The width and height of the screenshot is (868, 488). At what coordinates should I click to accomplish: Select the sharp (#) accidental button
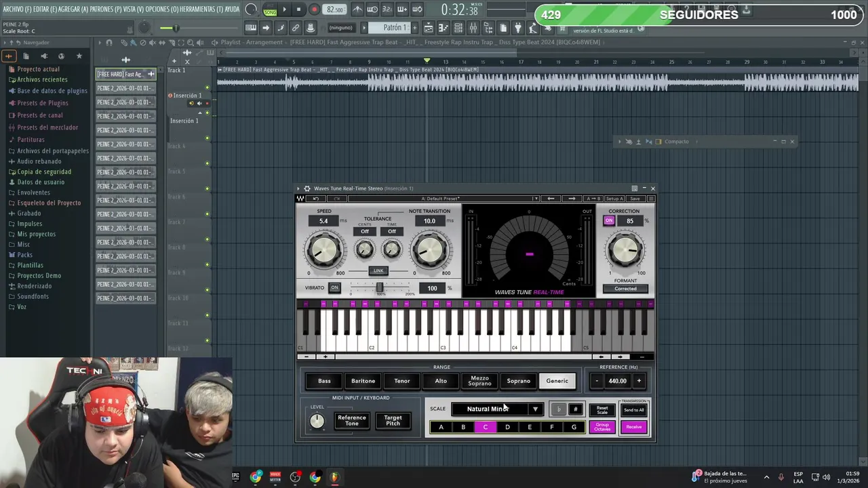point(575,409)
